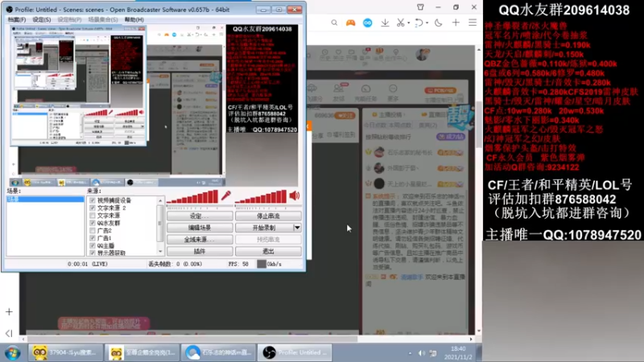Open dropdown arrow beside 开始录制

click(297, 228)
